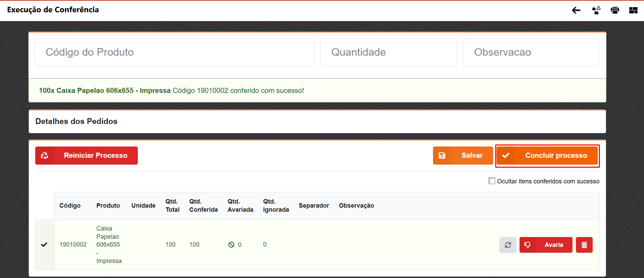644x278 pixels.
Task: Click the refresh icon on row 19010002
Action: pos(508,245)
